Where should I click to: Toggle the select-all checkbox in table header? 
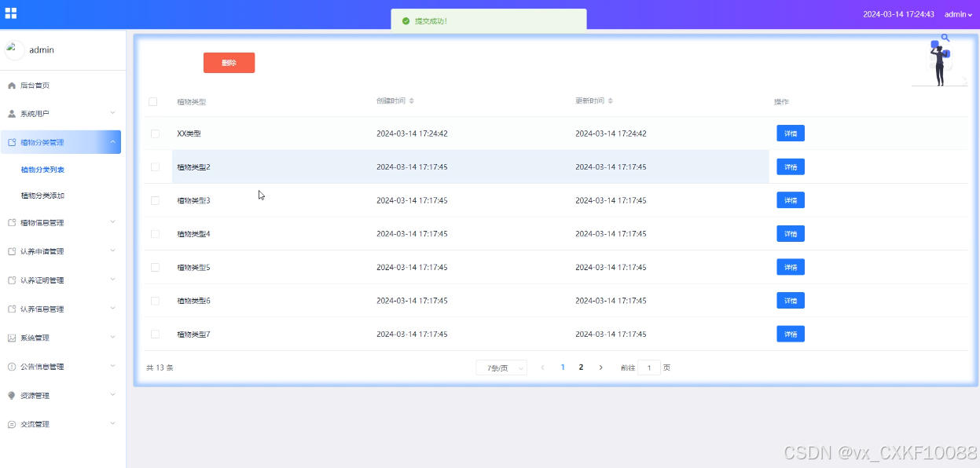tap(152, 101)
